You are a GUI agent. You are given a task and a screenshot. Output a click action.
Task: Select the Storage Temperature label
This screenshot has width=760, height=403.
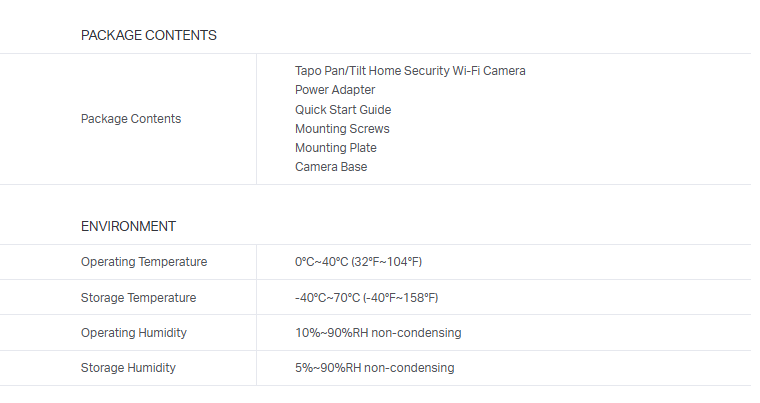tap(138, 298)
